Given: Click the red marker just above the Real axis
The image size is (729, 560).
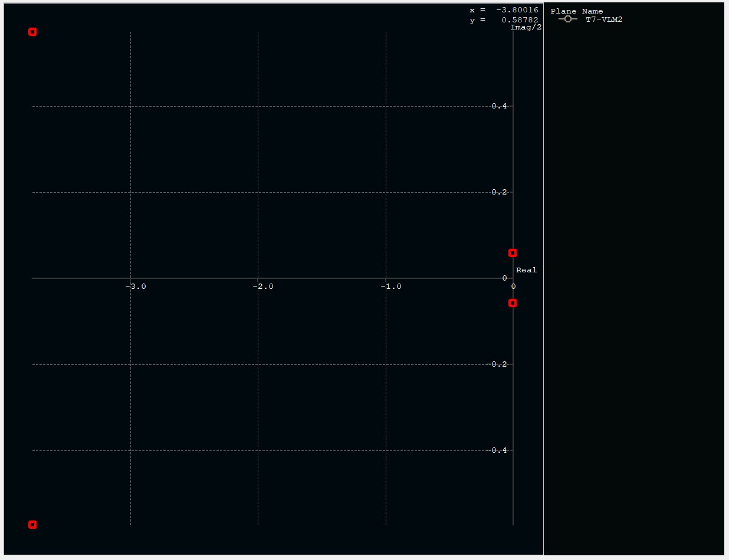Looking at the screenshot, I should (x=513, y=253).
